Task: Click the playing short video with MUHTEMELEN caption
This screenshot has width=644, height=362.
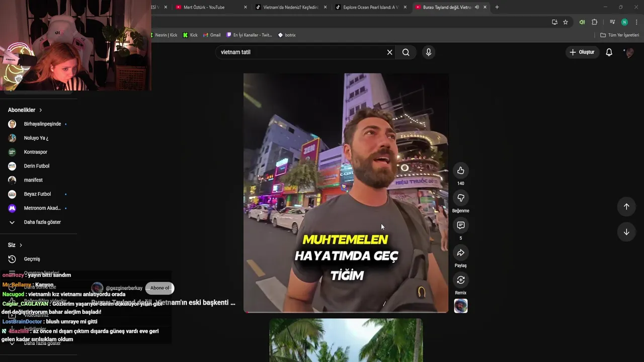Action: click(346, 193)
